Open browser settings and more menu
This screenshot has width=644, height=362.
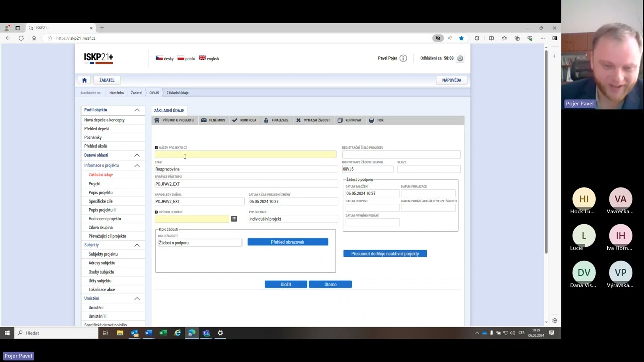click(x=542, y=38)
